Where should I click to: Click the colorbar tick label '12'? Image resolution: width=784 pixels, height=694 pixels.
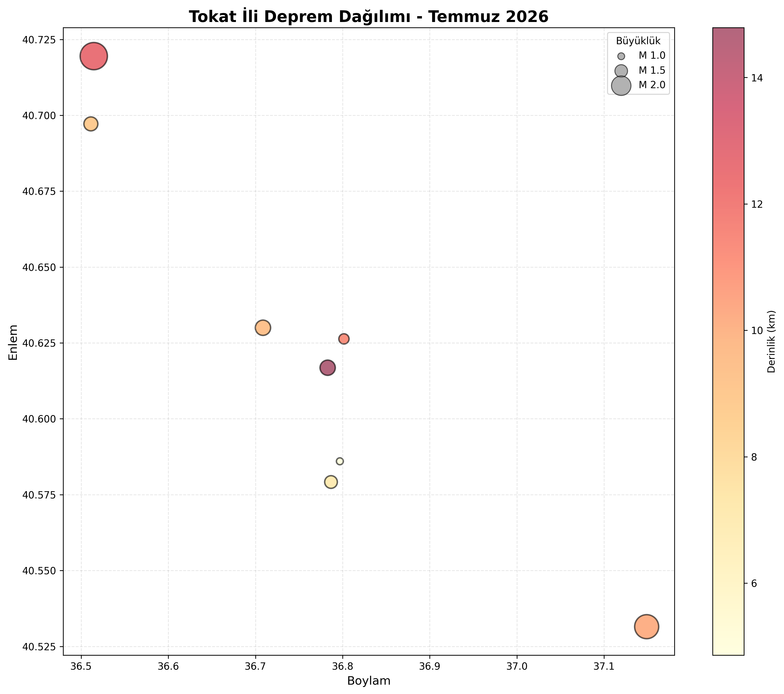click(757, 204)
